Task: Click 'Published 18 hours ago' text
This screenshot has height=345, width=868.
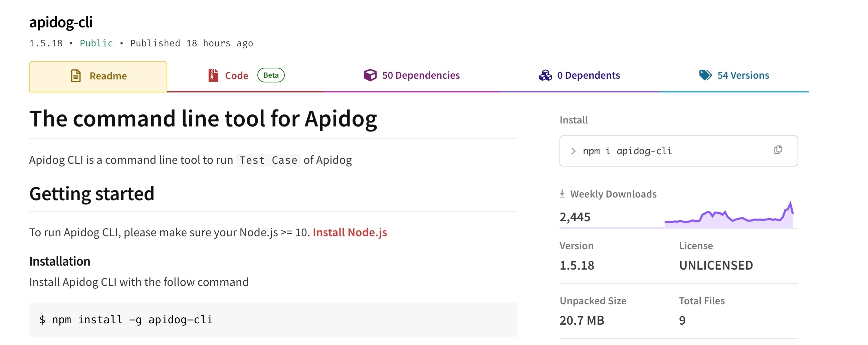Action: 191,43
